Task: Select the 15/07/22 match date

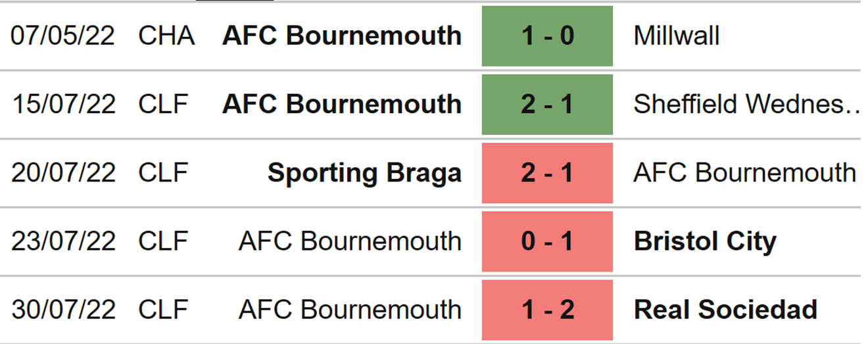Action: 62,105
